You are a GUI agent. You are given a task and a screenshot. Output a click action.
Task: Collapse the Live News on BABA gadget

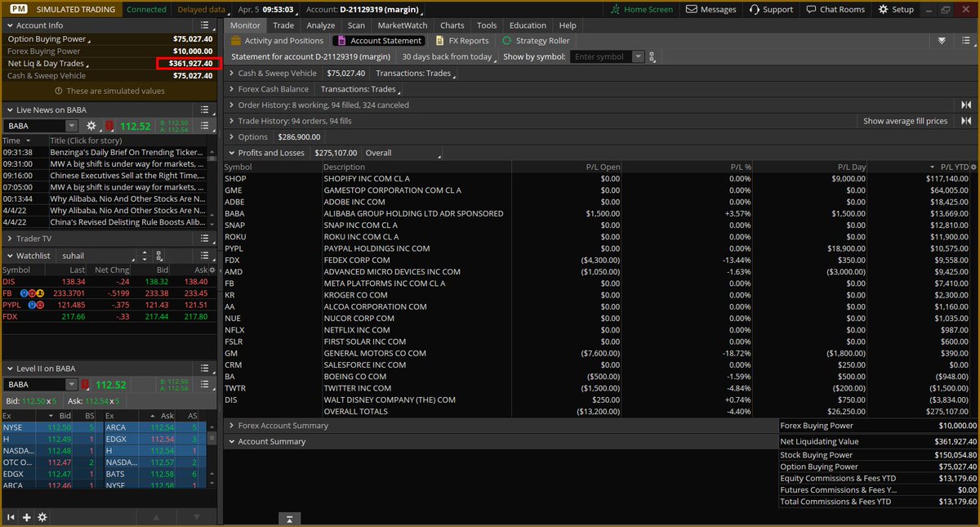(x=9, y=109)
